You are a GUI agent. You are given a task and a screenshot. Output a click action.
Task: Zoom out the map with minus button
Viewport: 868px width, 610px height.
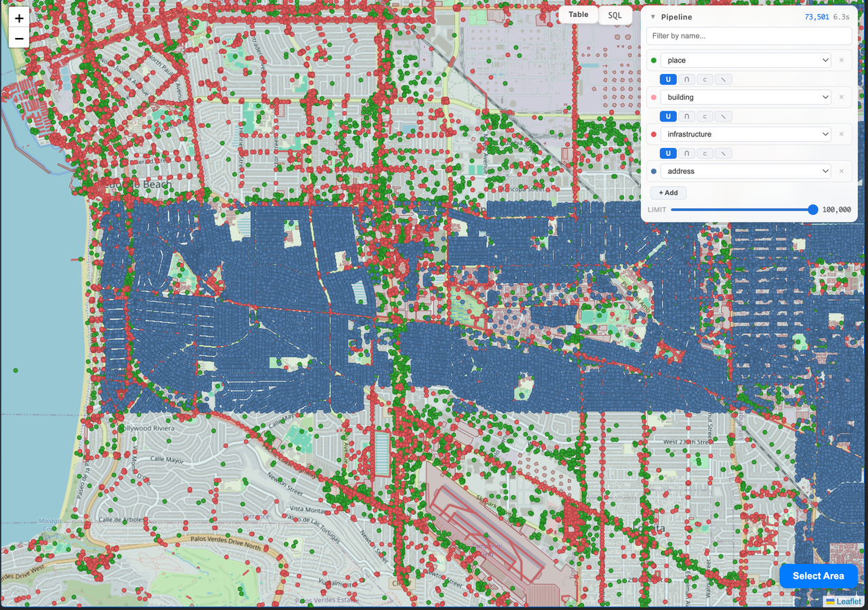[x=19, y=39]
